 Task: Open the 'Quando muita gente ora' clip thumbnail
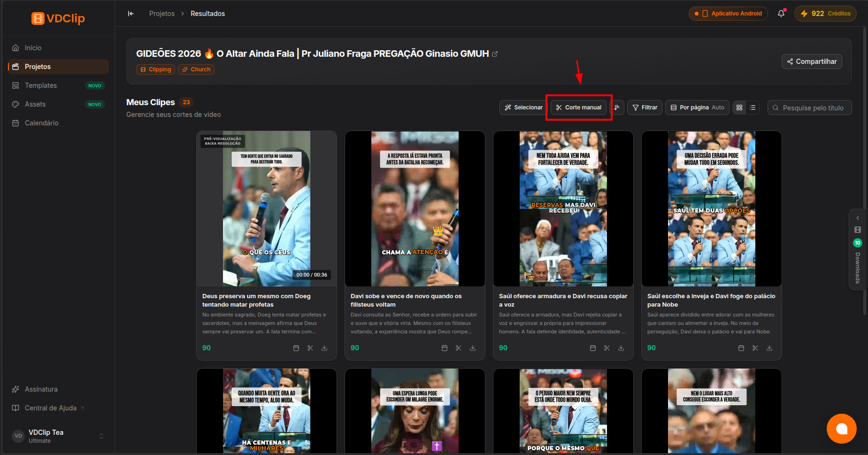[267, 411]
